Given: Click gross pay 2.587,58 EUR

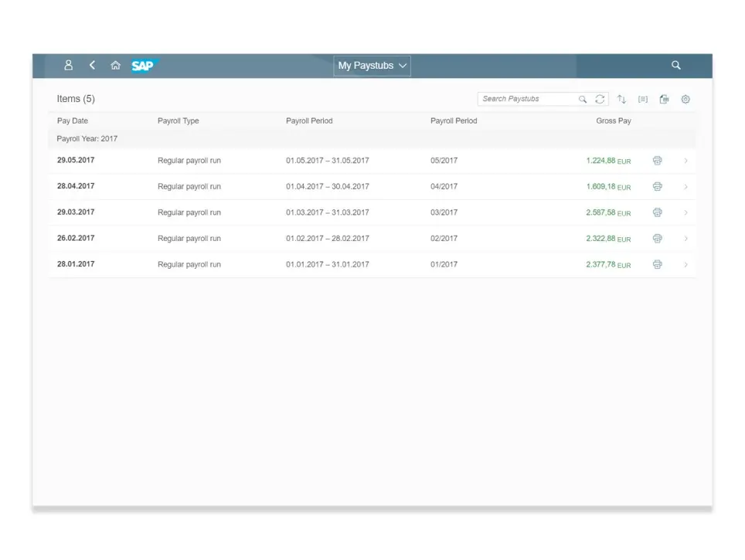Looking at the screenshot, I should point(609,212).
